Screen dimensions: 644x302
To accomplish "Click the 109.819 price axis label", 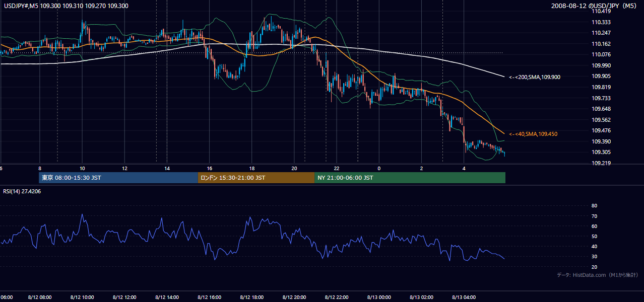I will point(602,87).
